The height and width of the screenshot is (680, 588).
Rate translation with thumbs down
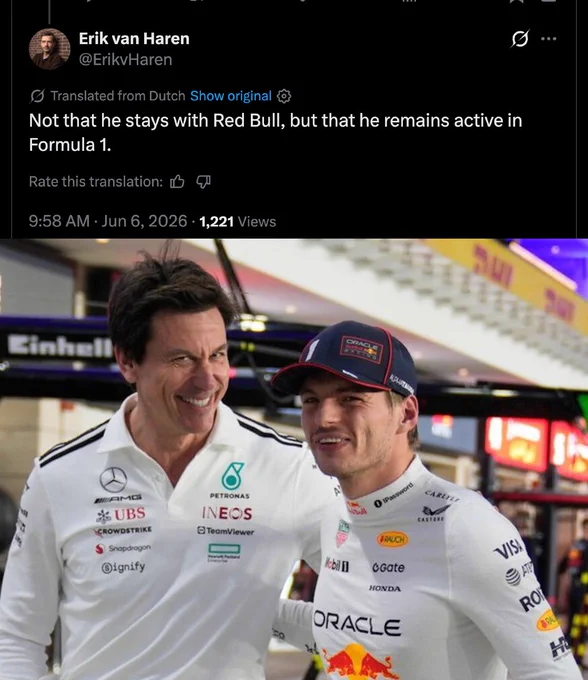(203, 181)
